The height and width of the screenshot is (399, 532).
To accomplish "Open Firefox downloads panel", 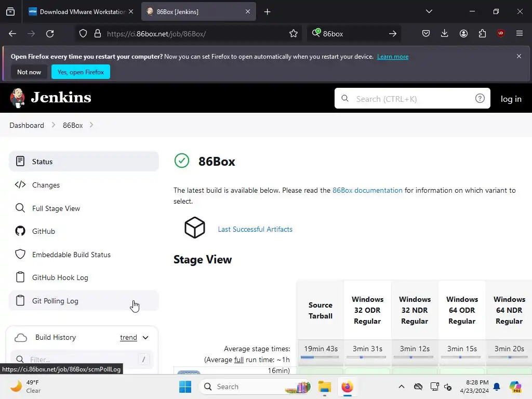I will tap(445, 33).
